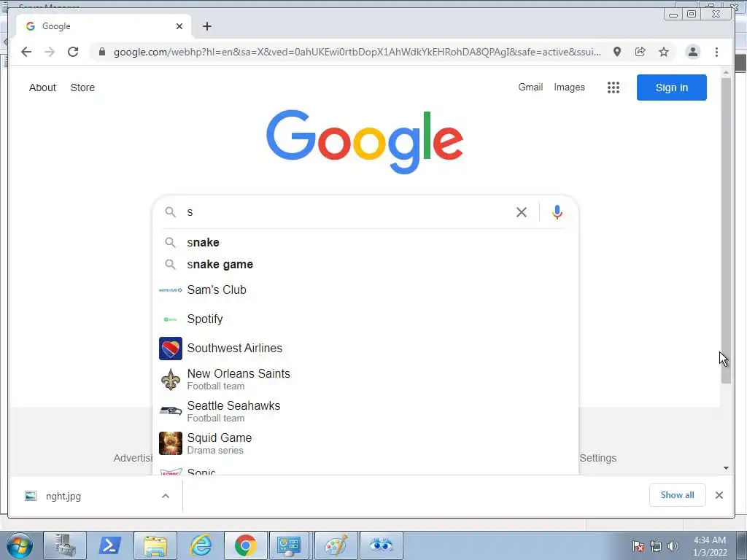The image size is (747, 560).
Task: Click the search field containing 's'
Action: [348, 212]
